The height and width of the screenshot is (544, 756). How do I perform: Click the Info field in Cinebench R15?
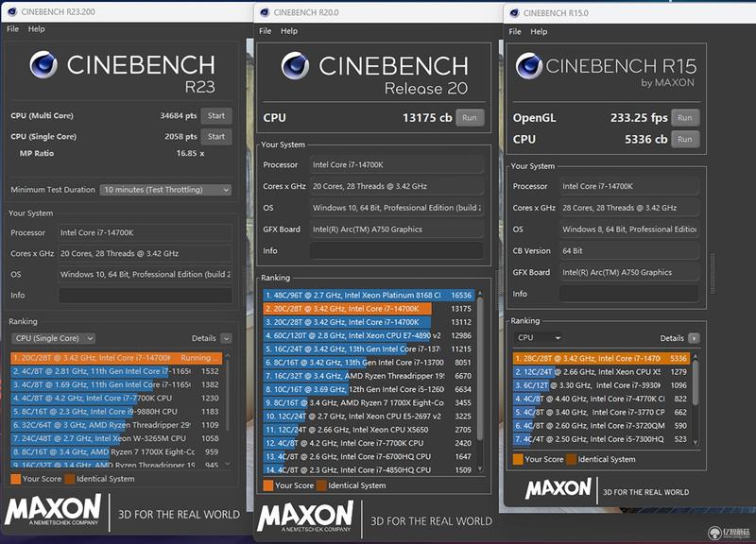click(629, 294)
